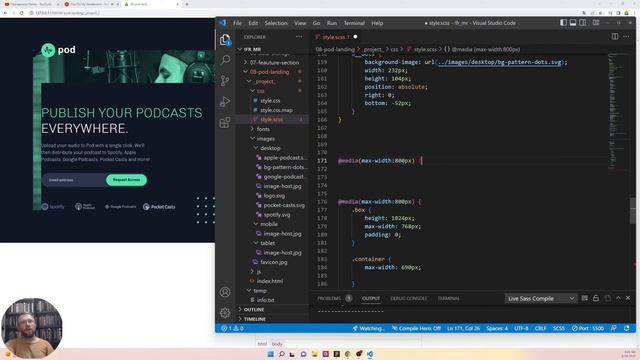The width and height of the screenshot is (640, 360).
Task: Switch to the DEBUG CONSOLE panel tab
Action: 408,298
